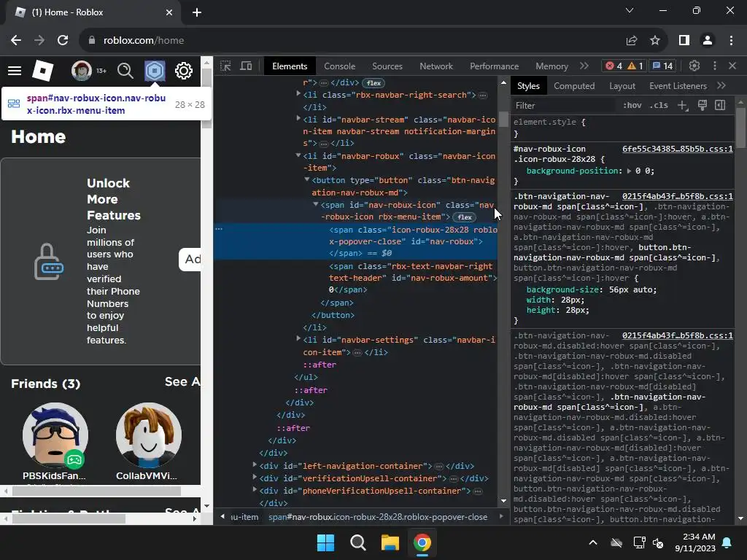Viewport: 747px width, 560px height.
Task: Bookmark this page with star icon
Action: 655,41
